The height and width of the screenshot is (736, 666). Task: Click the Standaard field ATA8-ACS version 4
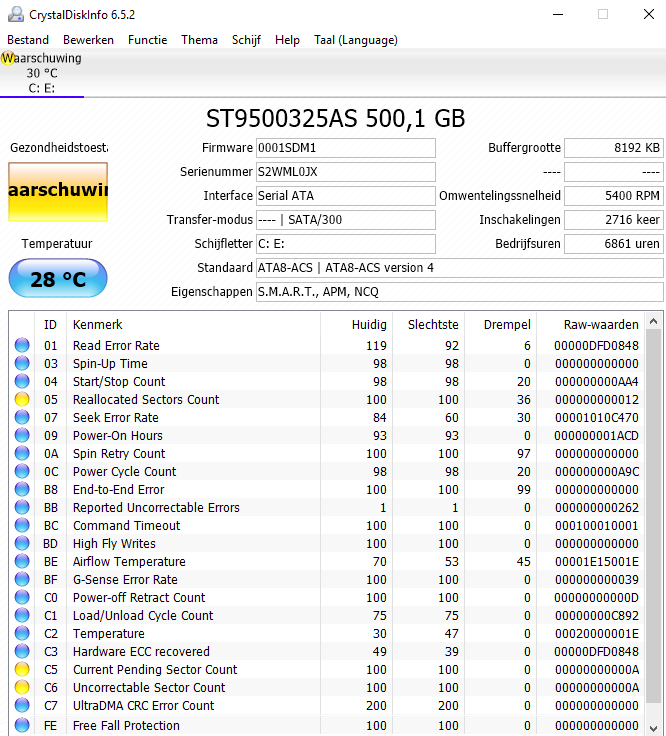tap(459, 268)
